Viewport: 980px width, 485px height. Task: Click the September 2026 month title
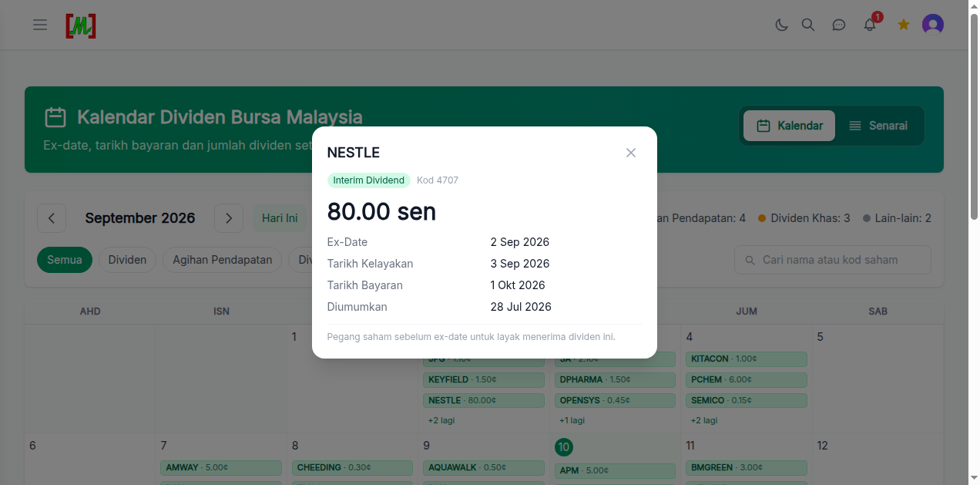pyautogui.click(x=140, y=218)
